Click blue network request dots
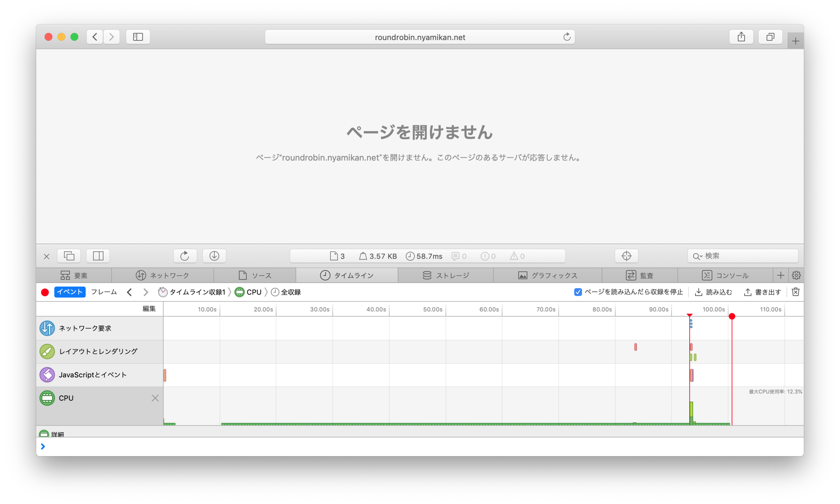Viewport: 840px width, 504px height. click(691, 323)
